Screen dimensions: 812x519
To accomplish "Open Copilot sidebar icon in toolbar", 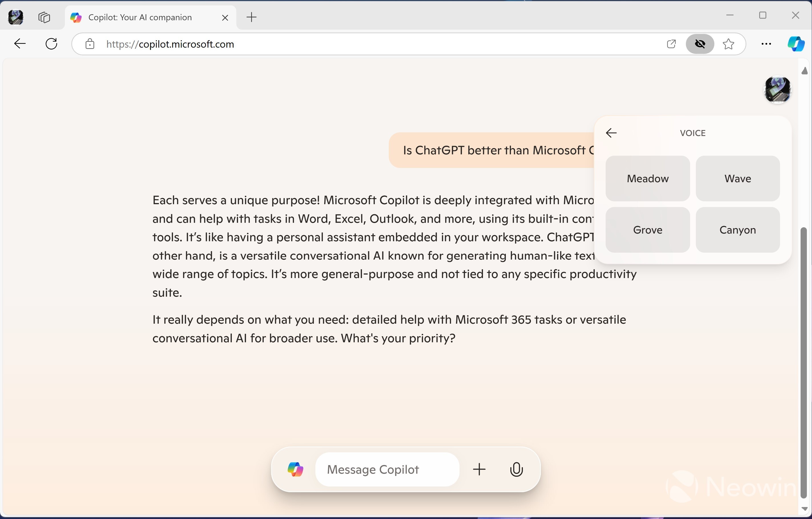I will point(796,44).
